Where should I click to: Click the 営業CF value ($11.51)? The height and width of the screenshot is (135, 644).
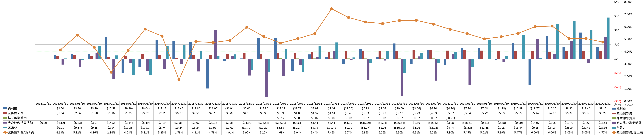point(145,128)
